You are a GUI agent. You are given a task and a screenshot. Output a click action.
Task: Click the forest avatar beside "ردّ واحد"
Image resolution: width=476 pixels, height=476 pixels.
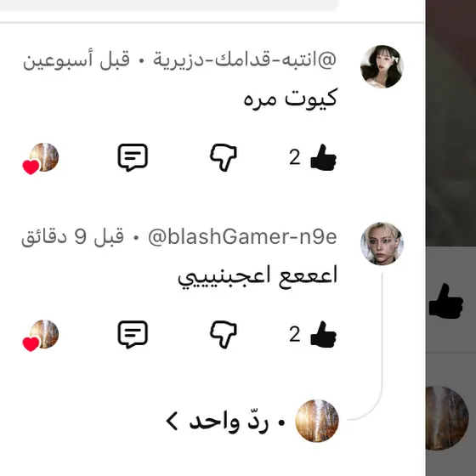pos(317,421)
